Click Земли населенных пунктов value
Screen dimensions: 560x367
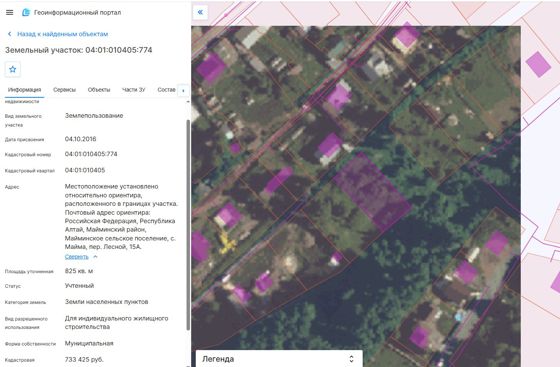pos(106,302)
